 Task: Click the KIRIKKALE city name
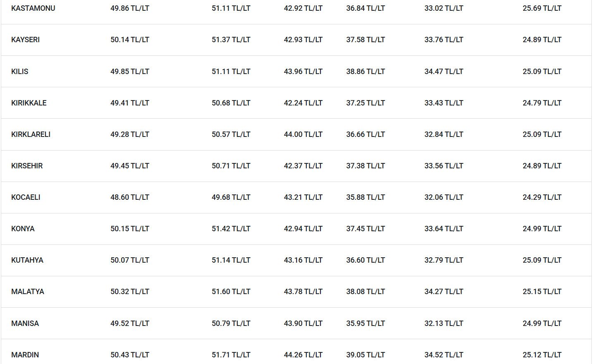pos(29,103)
